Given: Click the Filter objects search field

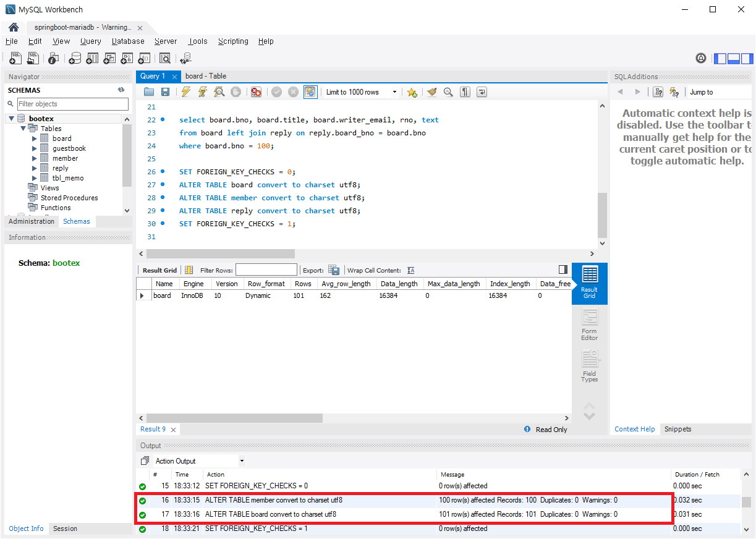Looking at the screenshot, I should (73, 104).
